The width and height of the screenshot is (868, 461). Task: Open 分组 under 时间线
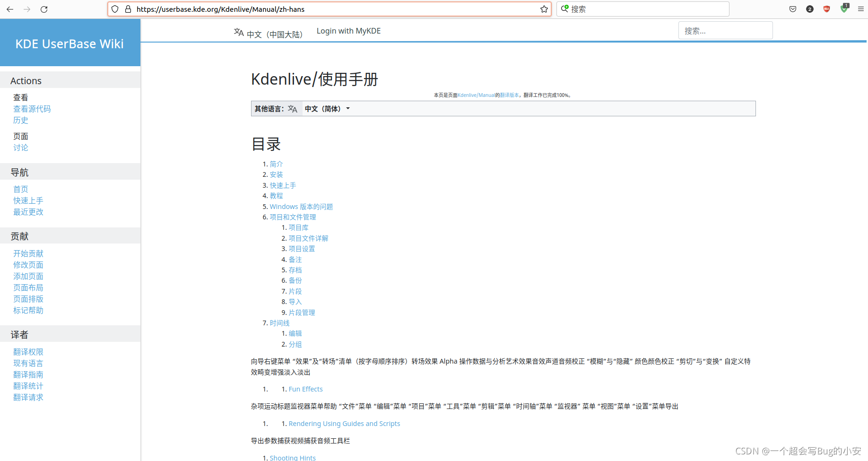click(x=295, y=344)
